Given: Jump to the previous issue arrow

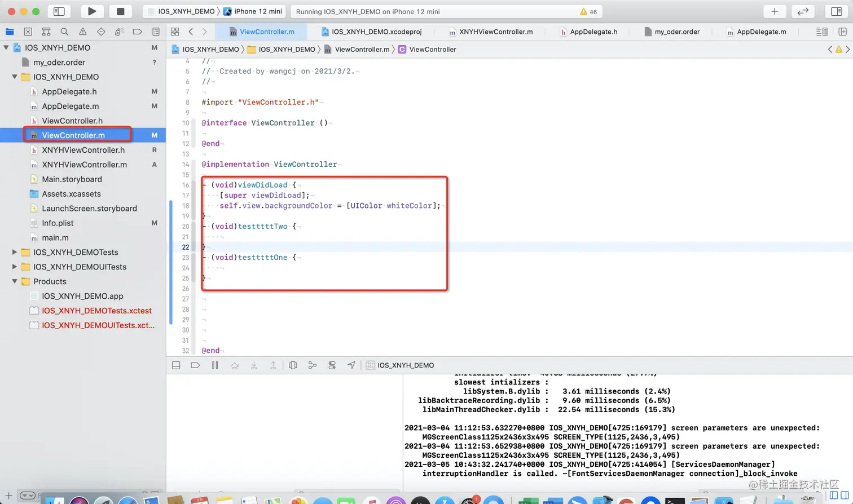Looking at the screenshot, I should [x=830, y=50].
